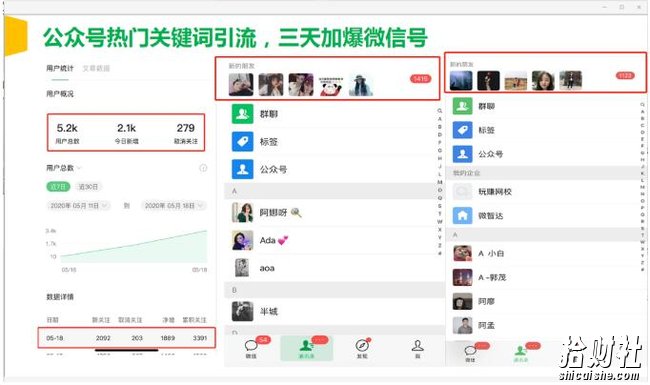Open contact A-郭茂 in the right list
The image size is (650, 385).
tap(543, 277)
